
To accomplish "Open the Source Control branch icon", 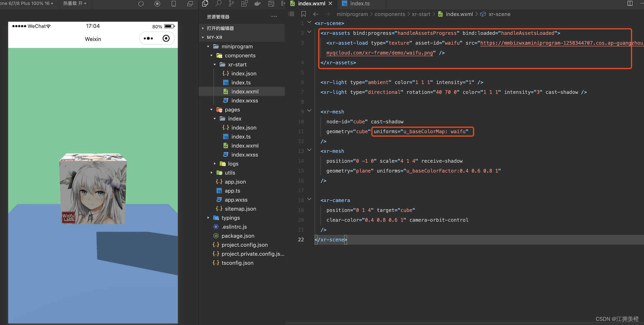I will click(231, 3).
